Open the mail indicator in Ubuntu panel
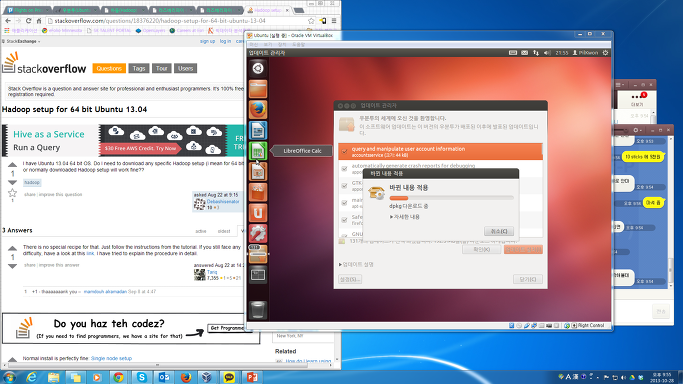Screen dimensions: 683x384 (x=524, y=53)
